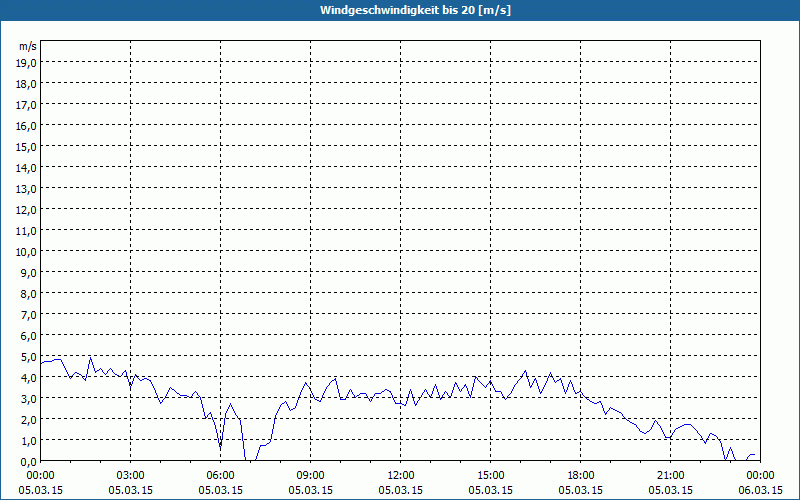Image resolution: width=800 pixels, height=500 pixels.
Task: Click the 19,0 y-axis label
Action: click(x=27, y=63)
